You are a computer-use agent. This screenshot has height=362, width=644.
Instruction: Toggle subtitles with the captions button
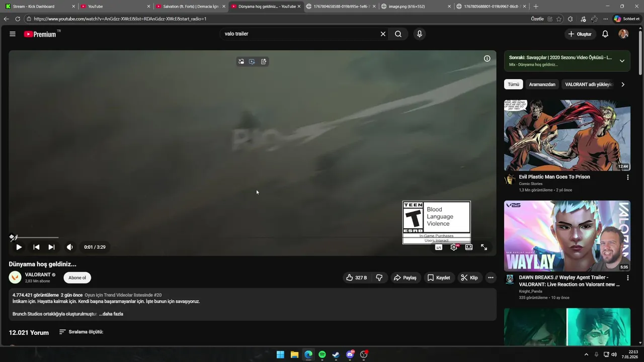[x=439, y=247]
